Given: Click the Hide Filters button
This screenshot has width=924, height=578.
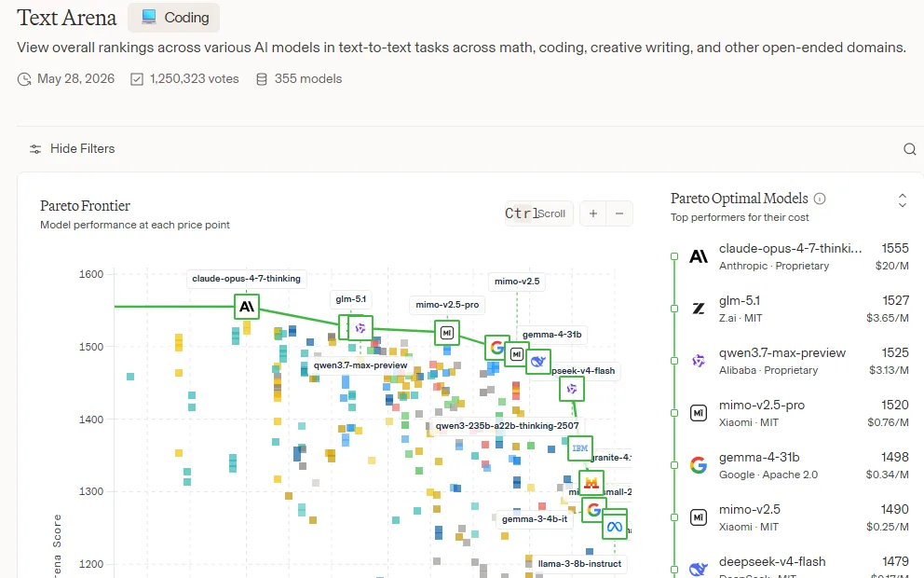Looking at the screenshot, I should 72,149.
